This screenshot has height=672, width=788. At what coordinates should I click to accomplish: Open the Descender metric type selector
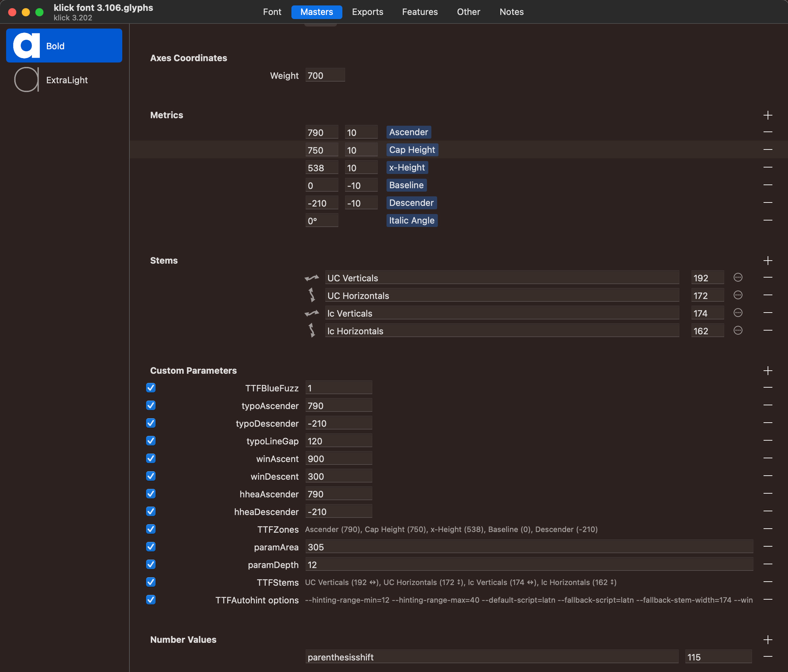411,203
